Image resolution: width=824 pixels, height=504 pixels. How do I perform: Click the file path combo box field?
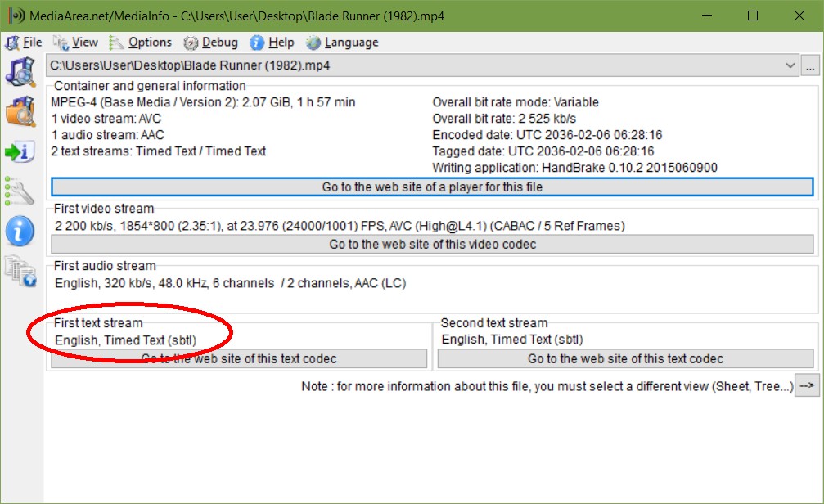click(x=422, y=65)
